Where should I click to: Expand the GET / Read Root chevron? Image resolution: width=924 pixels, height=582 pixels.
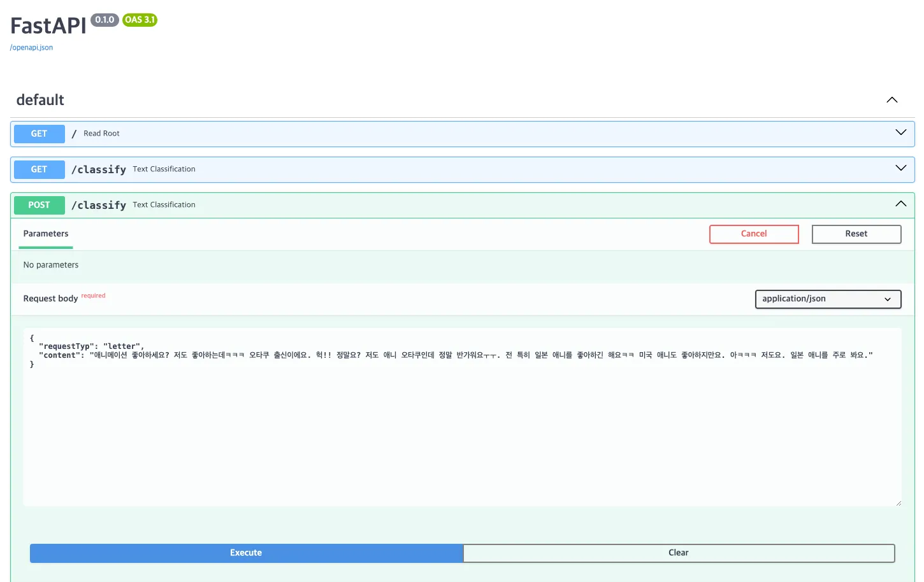tap(901, 132)
